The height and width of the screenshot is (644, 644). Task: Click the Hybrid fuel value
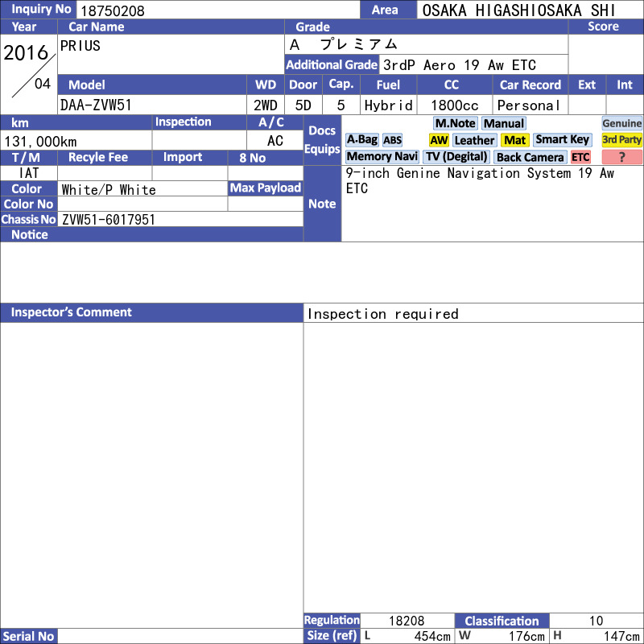(389, 105)
